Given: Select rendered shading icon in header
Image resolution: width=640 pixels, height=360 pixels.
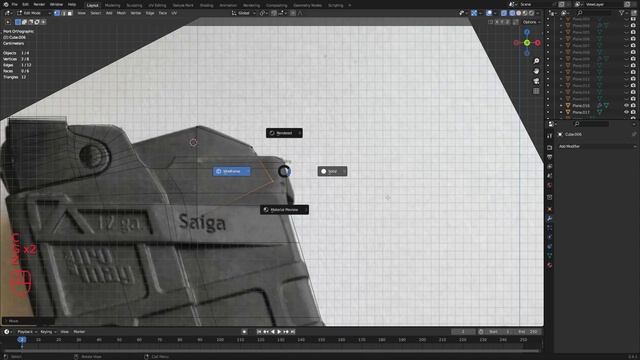Looking at the screenshot, I should [x=531, y=13].
